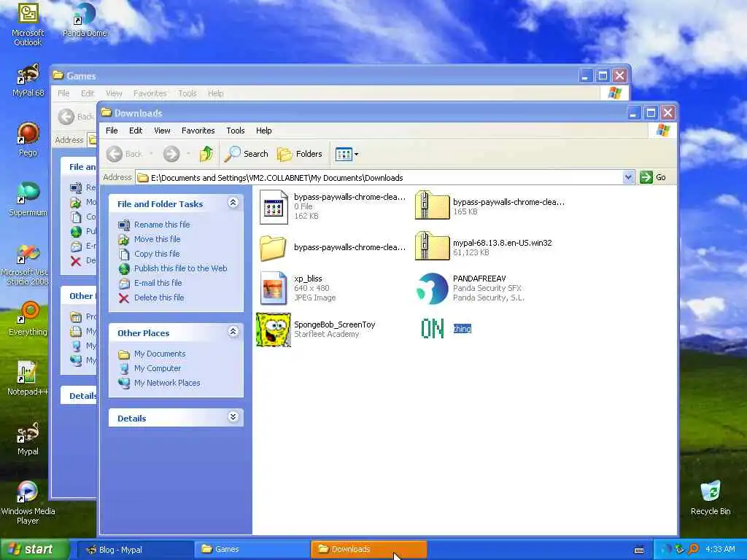Collapse File and Folder Tasks panel
This screenshot has width=747, height=560.
(233, 203)
